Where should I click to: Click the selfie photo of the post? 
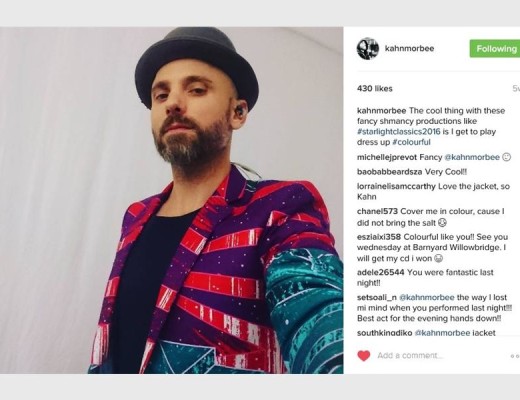coord(172,200)
